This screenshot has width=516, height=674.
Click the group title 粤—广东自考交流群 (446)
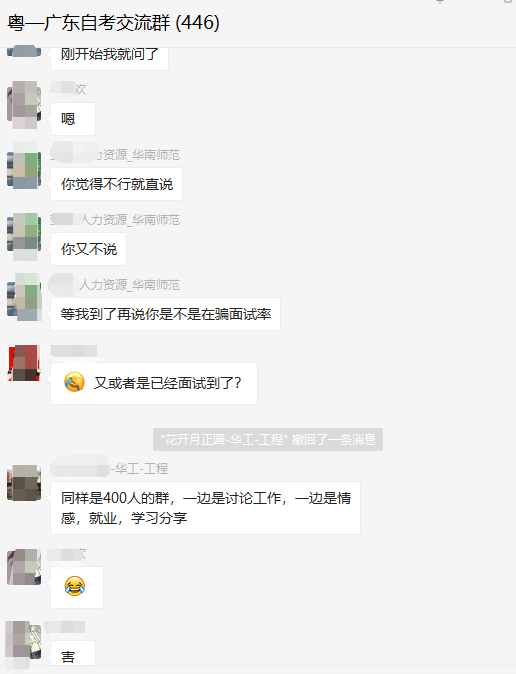click(114, 23)
